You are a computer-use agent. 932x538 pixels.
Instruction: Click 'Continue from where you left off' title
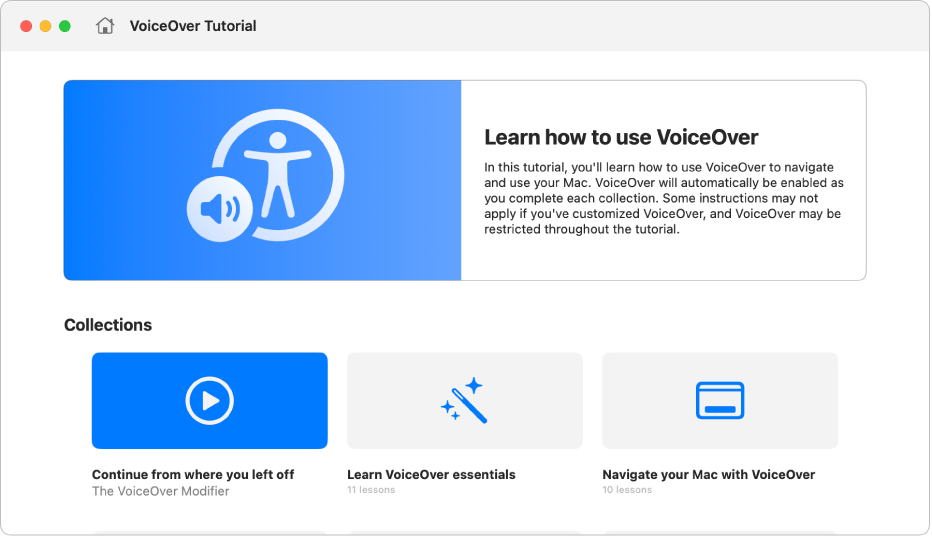[193, 474]
